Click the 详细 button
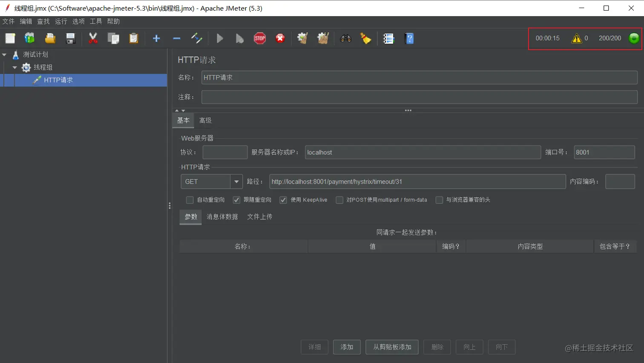 315,347
